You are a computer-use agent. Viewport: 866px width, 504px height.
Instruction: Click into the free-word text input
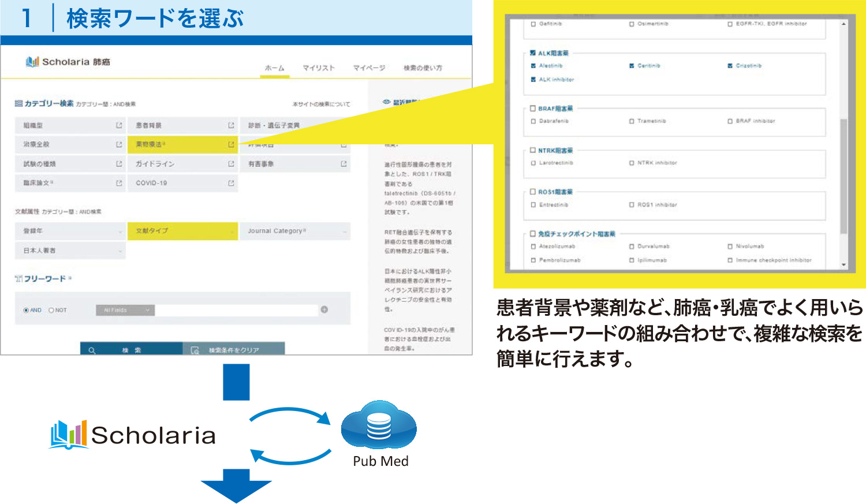pyautogui.click(x=237, y=310)
